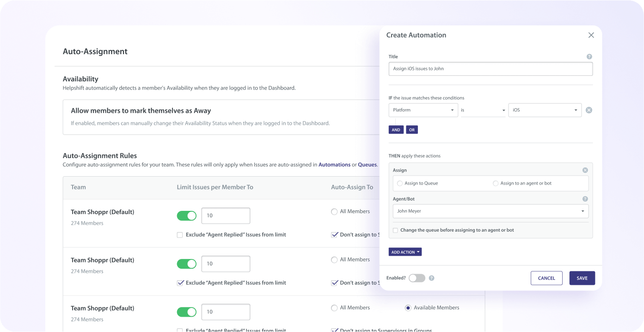644x332 pixels.
Task: Click the help icon next to Title
Action: coord(589,56)
